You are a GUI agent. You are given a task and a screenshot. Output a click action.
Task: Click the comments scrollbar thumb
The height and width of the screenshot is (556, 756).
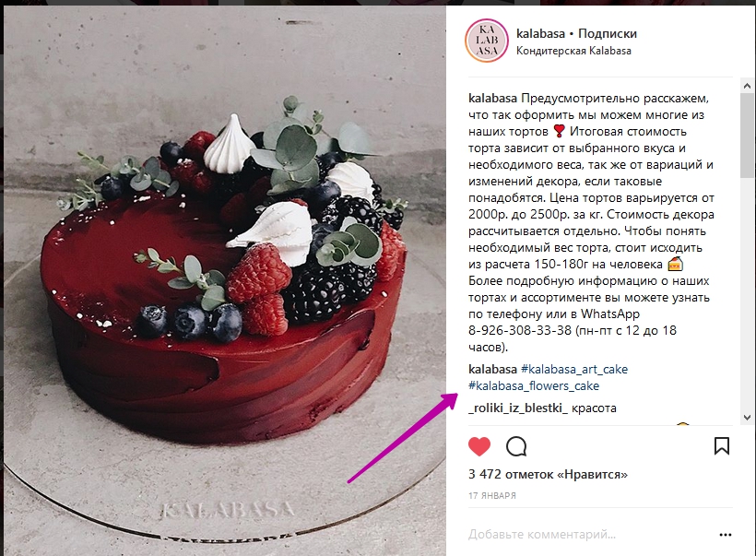748,135
